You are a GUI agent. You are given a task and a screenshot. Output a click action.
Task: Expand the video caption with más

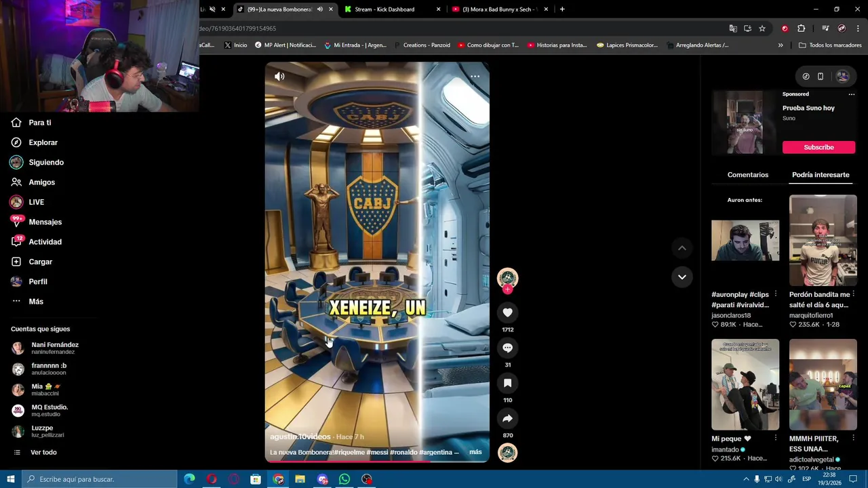coord(475,452)
